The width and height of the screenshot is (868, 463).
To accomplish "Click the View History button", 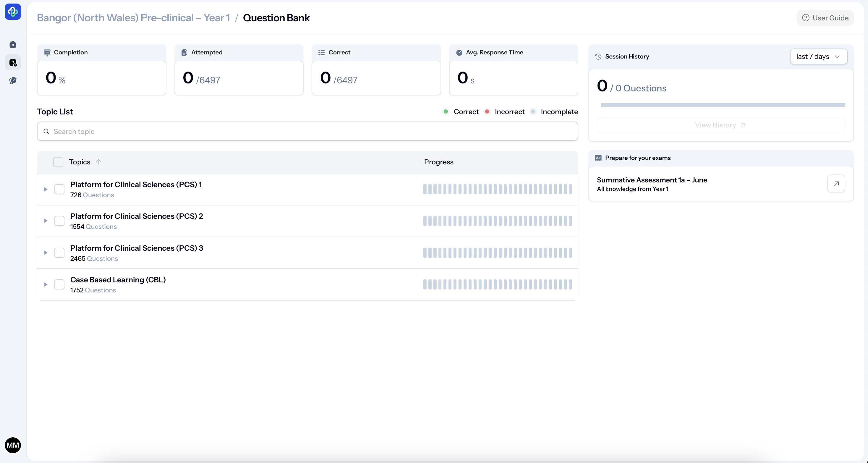I will pos(720,125).
